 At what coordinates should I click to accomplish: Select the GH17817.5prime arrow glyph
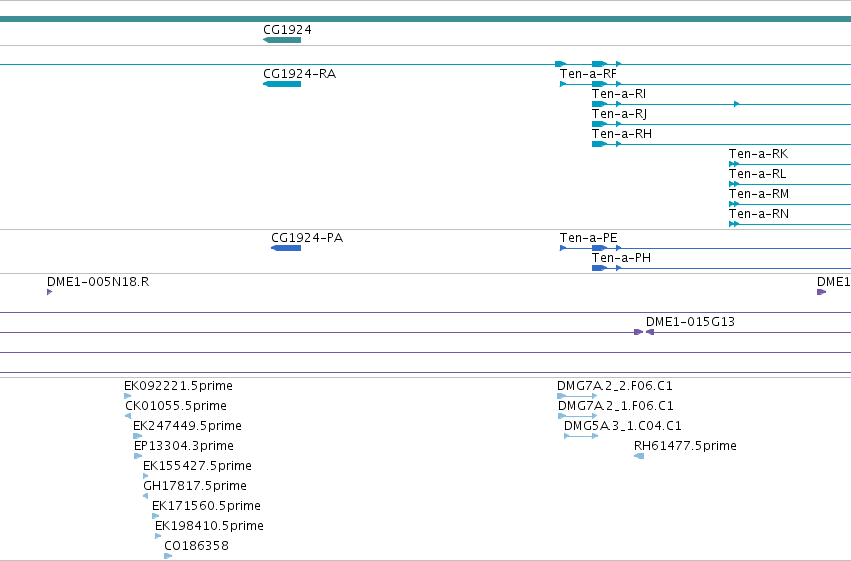click(x=145, y=496)
